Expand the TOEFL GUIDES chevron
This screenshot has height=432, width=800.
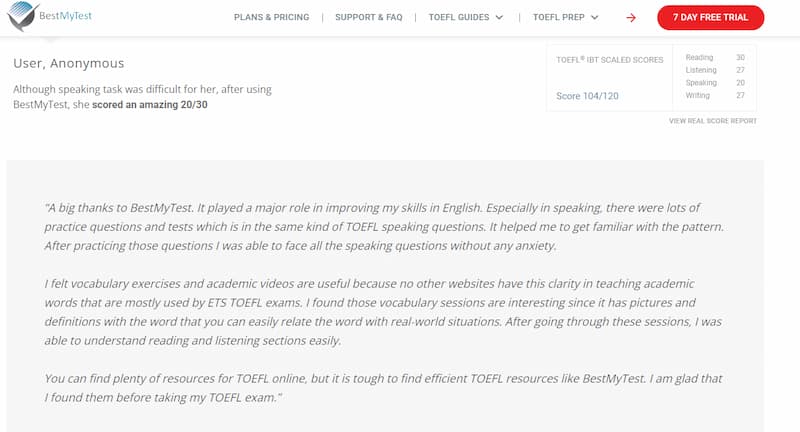click(499, 17)
